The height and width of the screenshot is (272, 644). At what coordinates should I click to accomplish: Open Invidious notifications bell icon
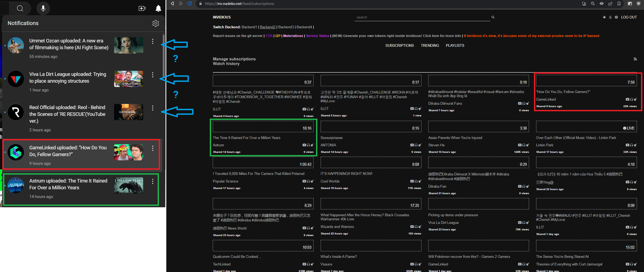click(610, 17)
